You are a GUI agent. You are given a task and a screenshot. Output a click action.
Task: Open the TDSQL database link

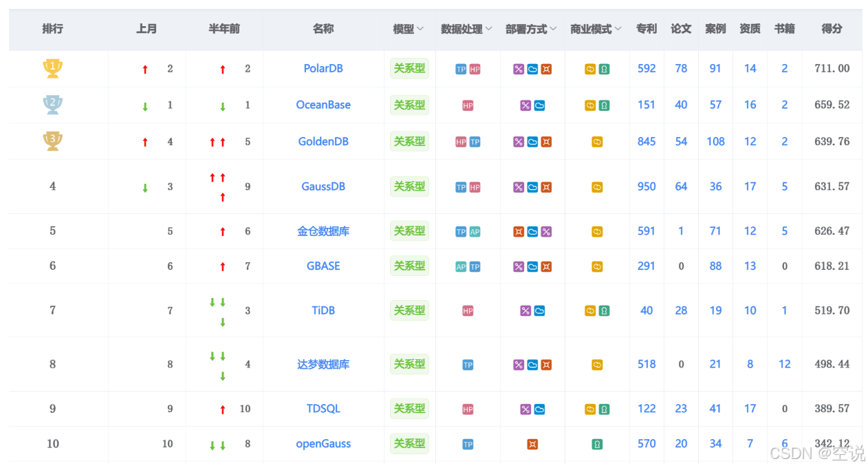pyautogui.click(x=323, y=409)
